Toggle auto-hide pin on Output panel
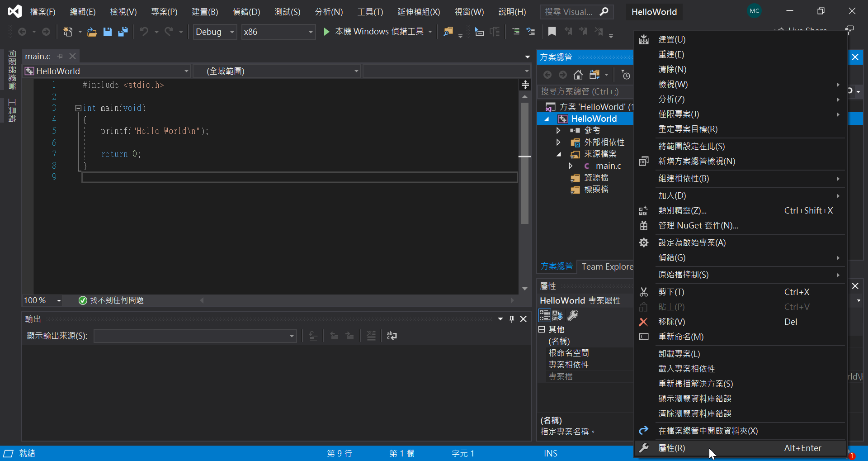The width and height of the screenshot is (868, 461). [x=512, y=319]
